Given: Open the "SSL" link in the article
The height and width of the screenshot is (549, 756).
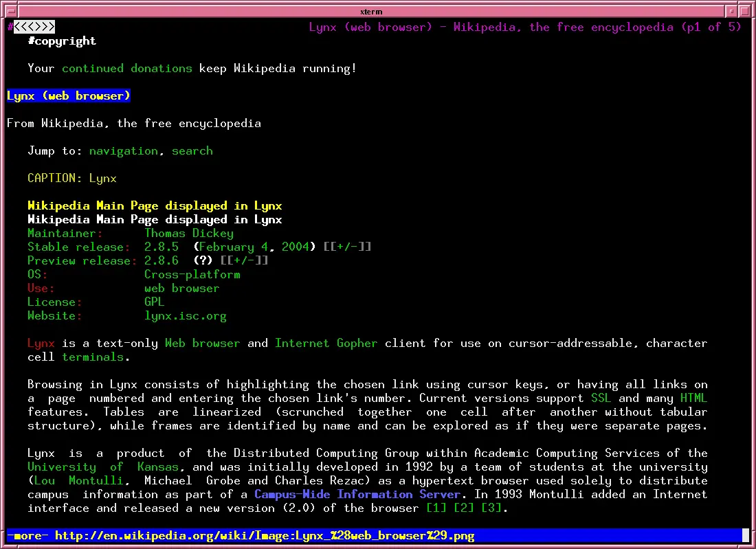Looking at the screenshot, I should [601, 398].
